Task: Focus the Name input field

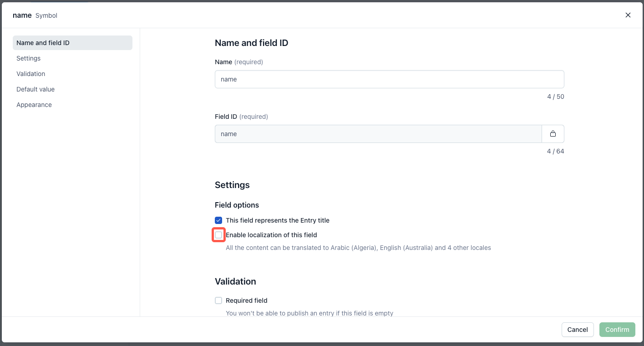Action: (390, 79)
